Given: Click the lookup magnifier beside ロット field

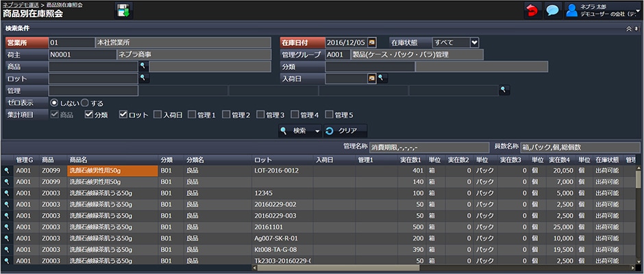Looking at the screenshot, I should 143,79.
